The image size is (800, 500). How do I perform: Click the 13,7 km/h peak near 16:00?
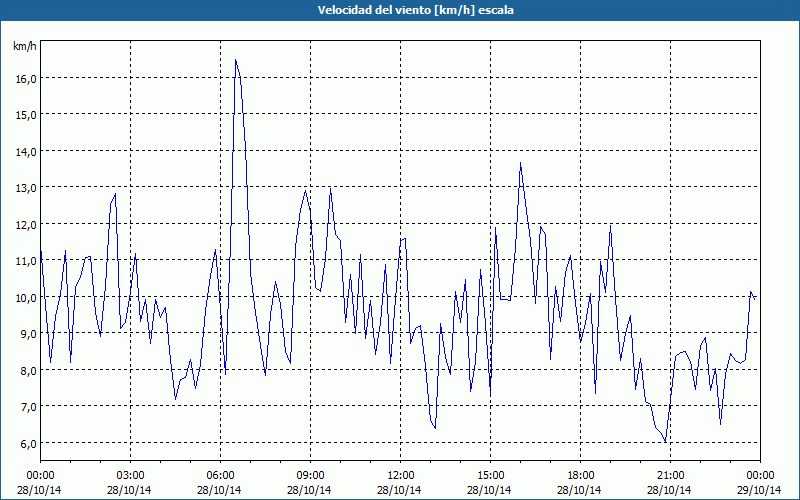tap(520, 163)
